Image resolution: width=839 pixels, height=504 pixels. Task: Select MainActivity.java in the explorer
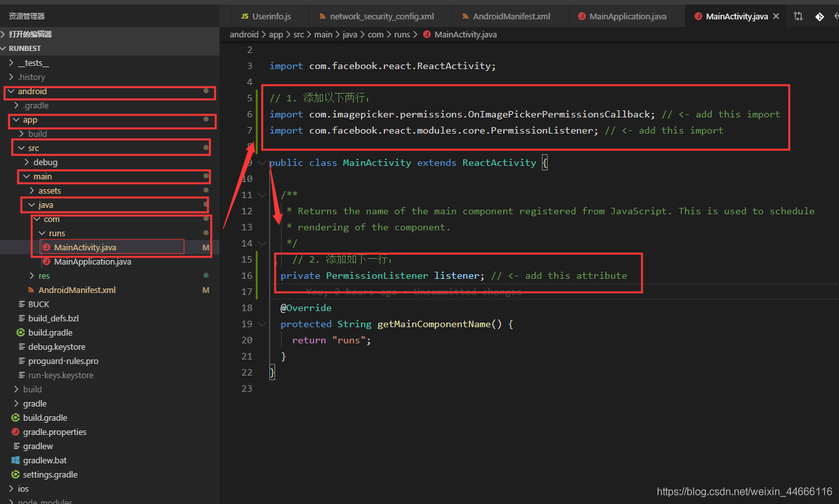point(110,247)
